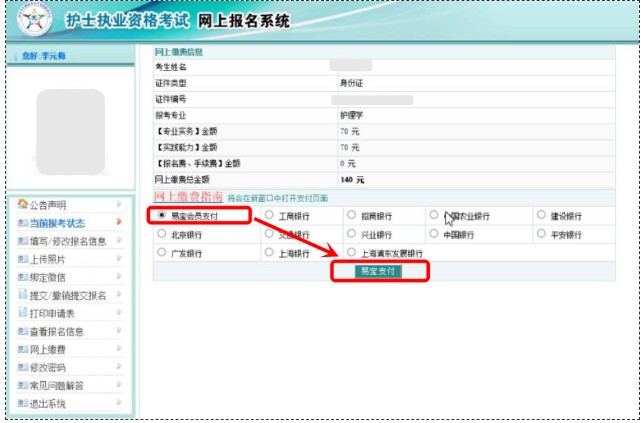Click the icon next to 修改密码
643x423 pixels.
point(22,367)
